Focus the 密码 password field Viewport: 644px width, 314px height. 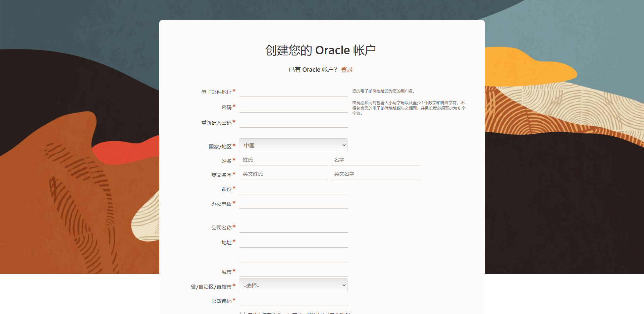(293, 107)
